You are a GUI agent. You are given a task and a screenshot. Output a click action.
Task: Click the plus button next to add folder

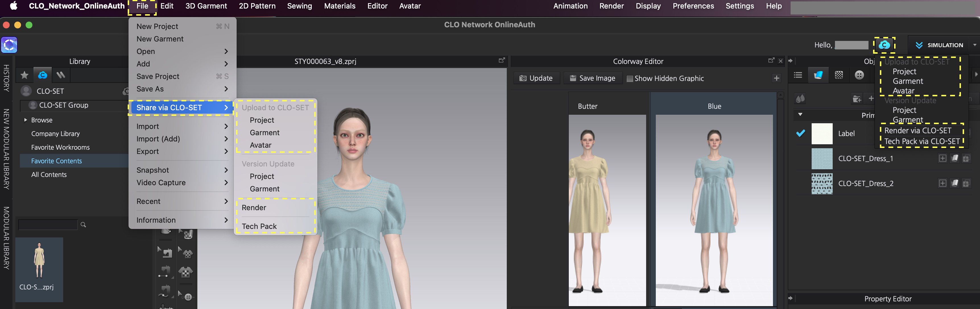click(871, 99)
